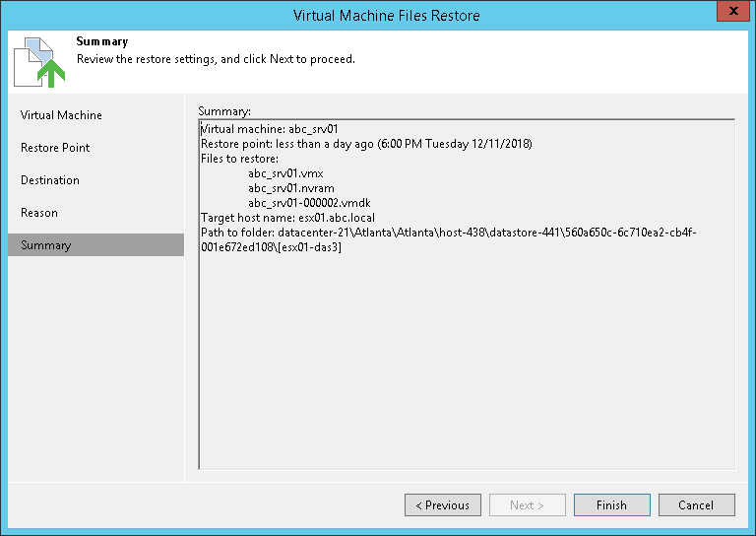Open the Restore Point step
The image size is (756, 536).
55,148
